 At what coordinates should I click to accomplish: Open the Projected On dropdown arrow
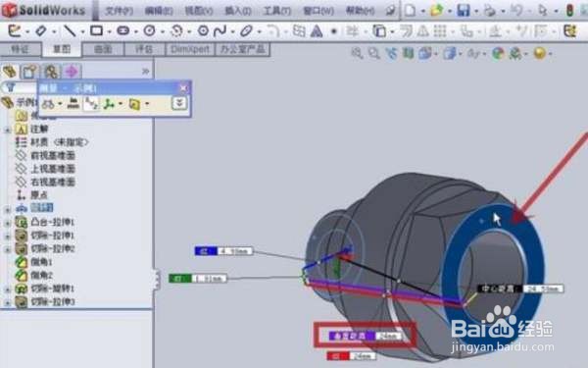[147, 104]
